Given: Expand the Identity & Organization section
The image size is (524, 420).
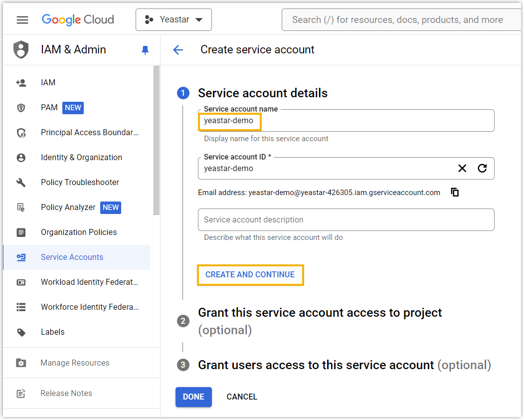Looking at the screenshot, I should click(x=81, y=157).
